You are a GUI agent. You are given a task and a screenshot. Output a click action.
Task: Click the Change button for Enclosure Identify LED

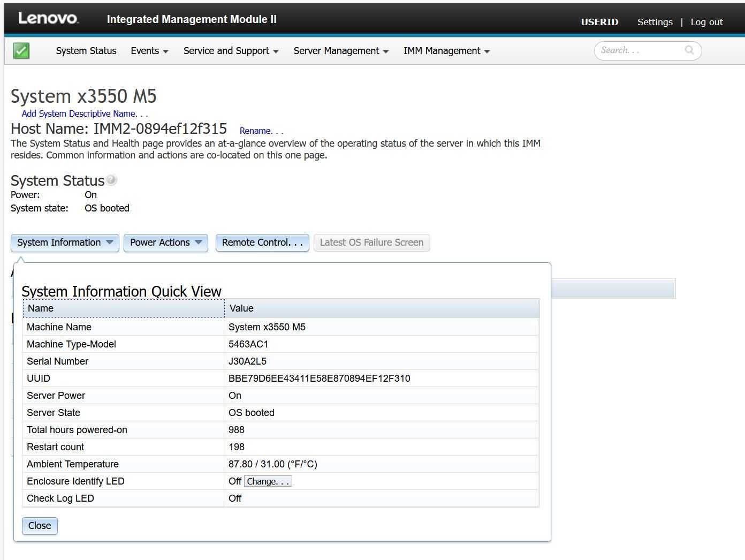tap(268, 481)
